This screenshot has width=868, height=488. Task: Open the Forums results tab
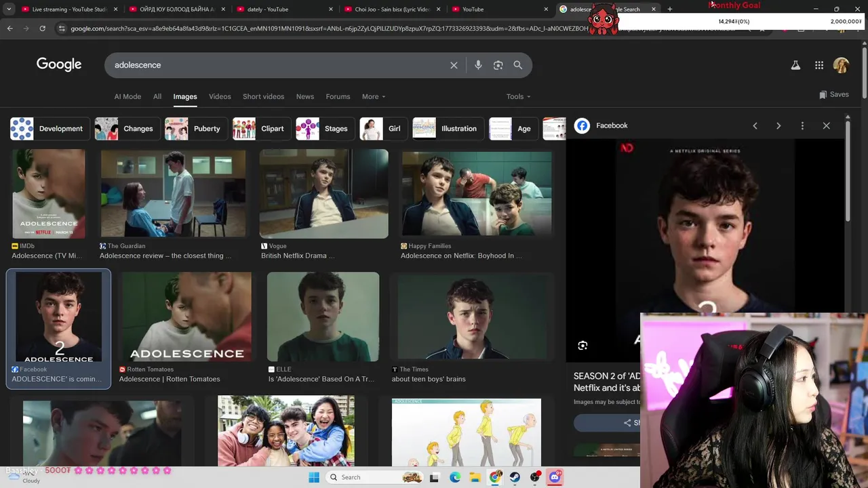pos(338,96)
